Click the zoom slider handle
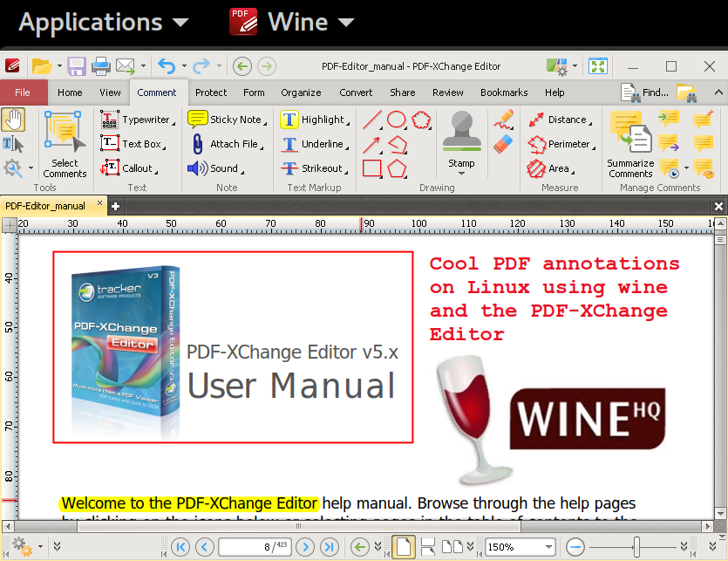The image size is (728, 561). click(636, 547)
